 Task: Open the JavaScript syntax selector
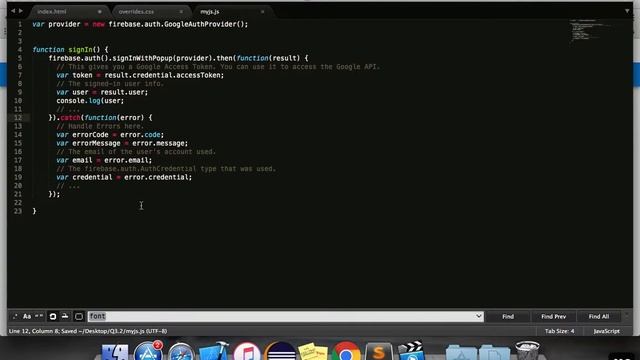[606, 331]
